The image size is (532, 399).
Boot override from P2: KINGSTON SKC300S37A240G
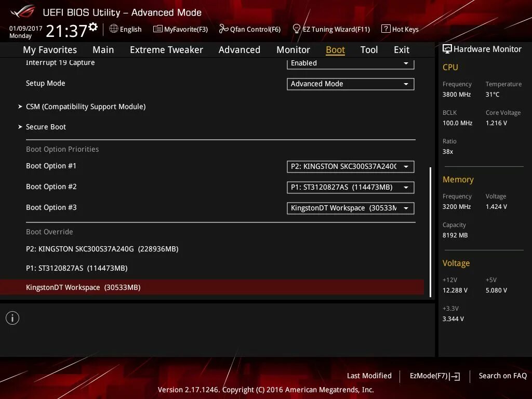[102, 249]
